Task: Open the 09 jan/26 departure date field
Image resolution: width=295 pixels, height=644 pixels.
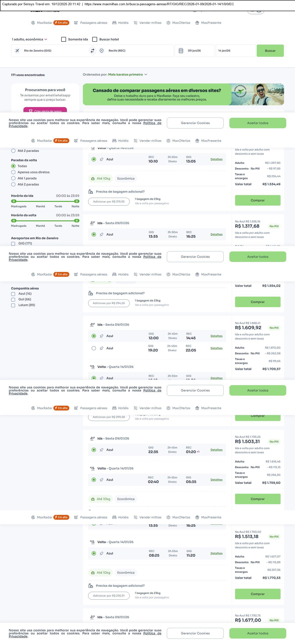Action: tap(194, 51)
